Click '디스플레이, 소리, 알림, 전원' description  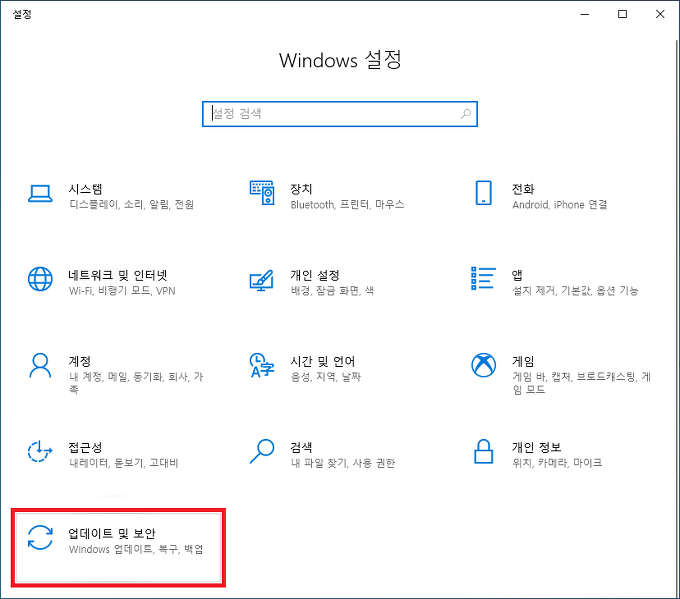click(x=131, y=204)
